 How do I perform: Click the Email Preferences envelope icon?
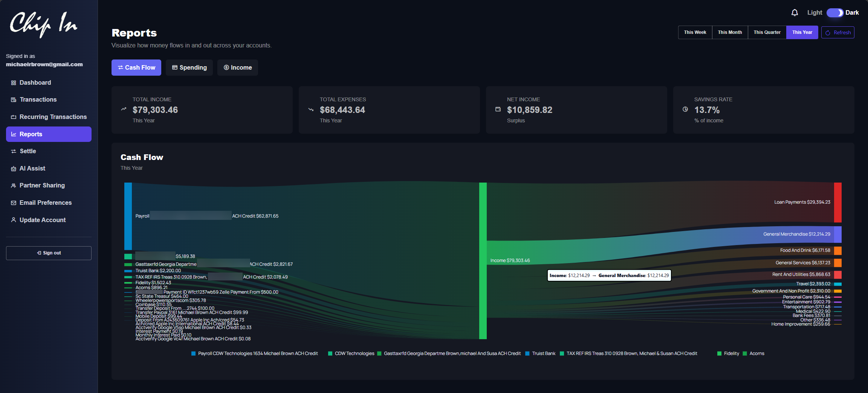(x=14, y=203)
